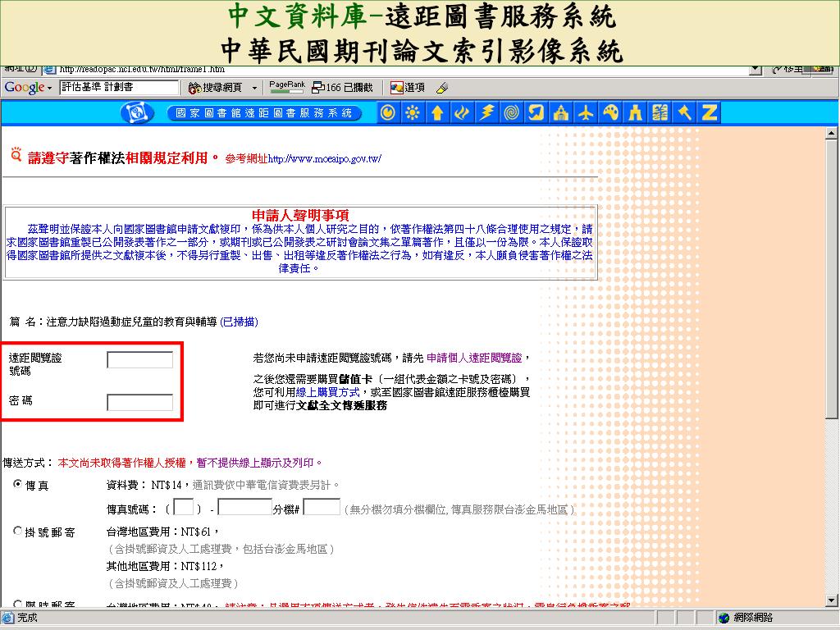Click the sun icon in yellow toolbar

pyautogui.click(x=413, y=112)
